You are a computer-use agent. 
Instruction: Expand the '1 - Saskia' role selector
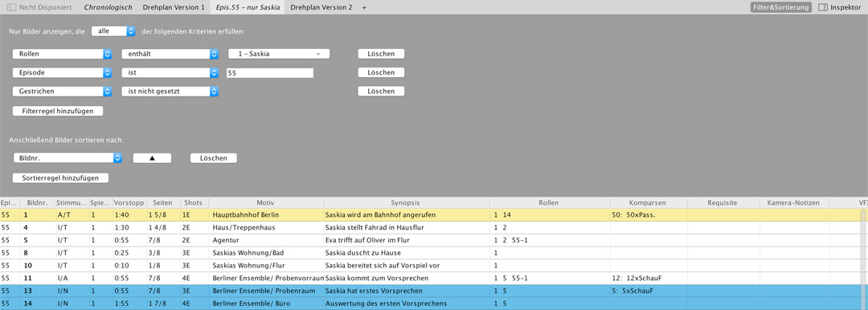coord(279,54)
